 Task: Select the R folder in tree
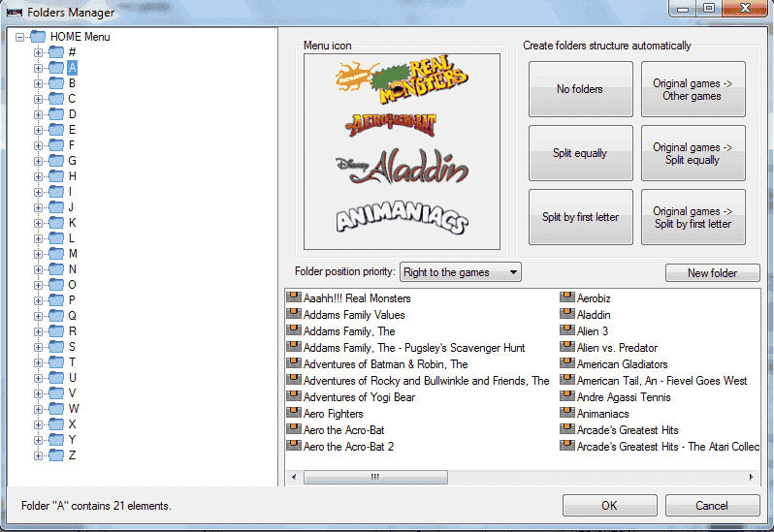[72, 330]
